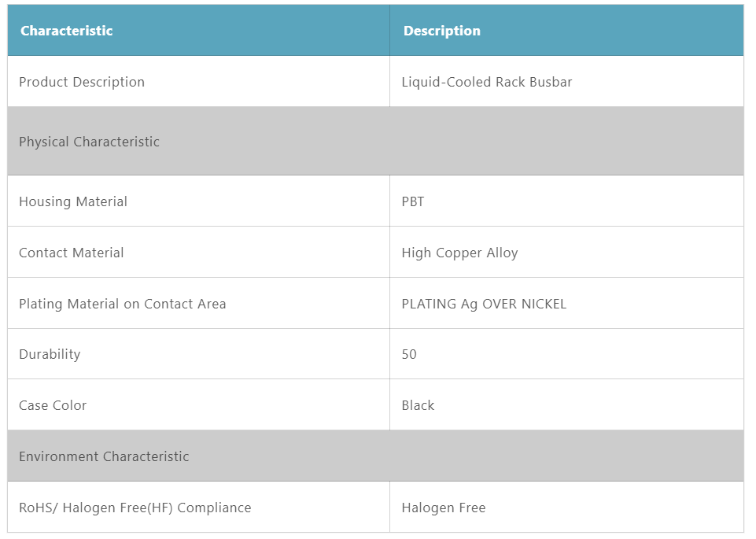
Task: Click the PBT value cell
Action: (x=413, y=201)
